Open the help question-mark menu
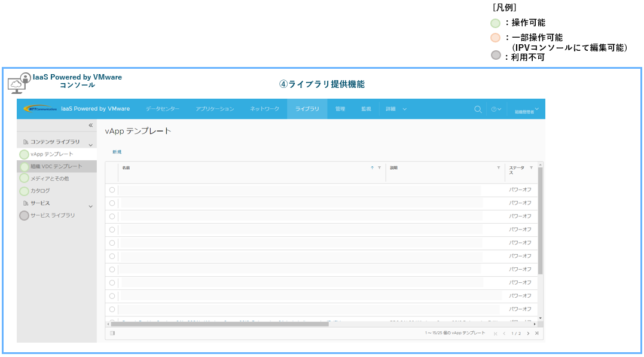The height and width of the screenshot is (357, 644). [x=496, y=109]
